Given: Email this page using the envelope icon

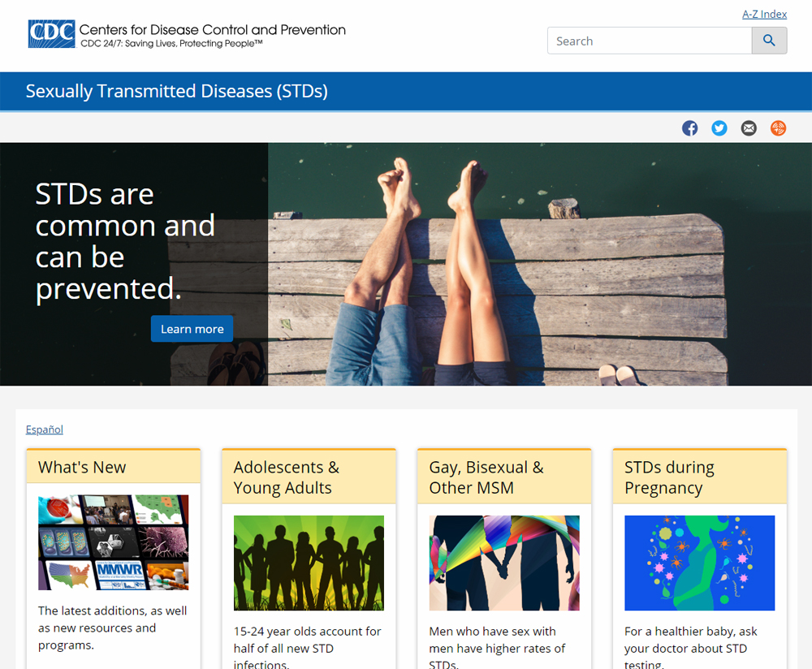Looking at the screenshot, I should (749, 128).
